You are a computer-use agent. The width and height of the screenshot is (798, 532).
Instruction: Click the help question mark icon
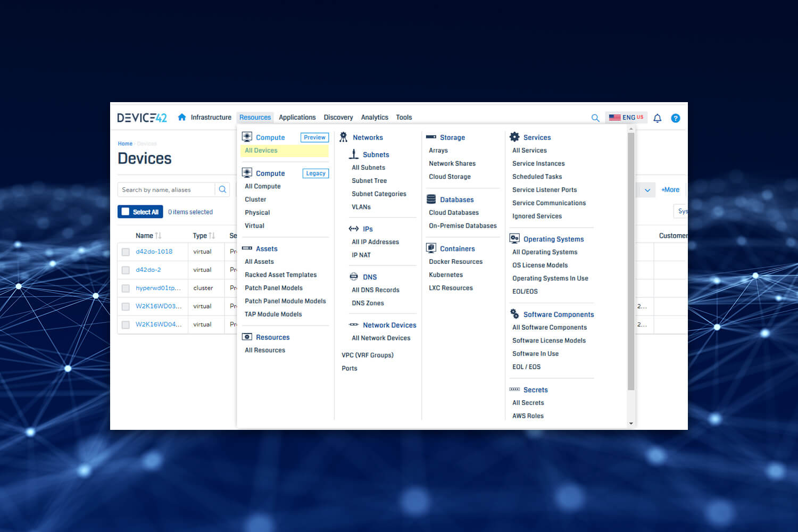676,118
